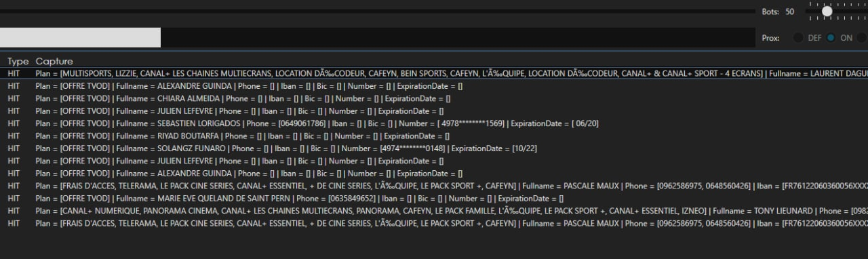Select the HIT row with MULTISPORTS plan
Image resolution: width=868 pixels, height=259 pixels.
click(x=434, y=73)
